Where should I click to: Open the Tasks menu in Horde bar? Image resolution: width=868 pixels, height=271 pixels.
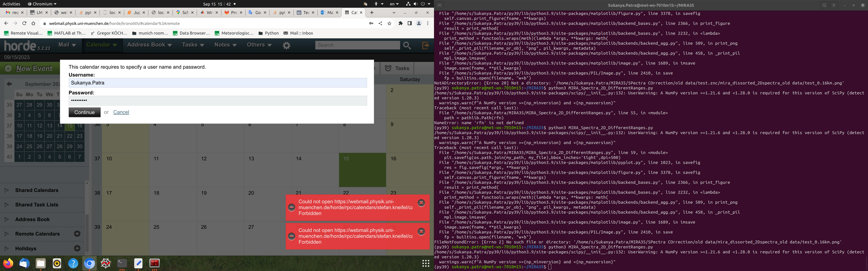point(193,45)
